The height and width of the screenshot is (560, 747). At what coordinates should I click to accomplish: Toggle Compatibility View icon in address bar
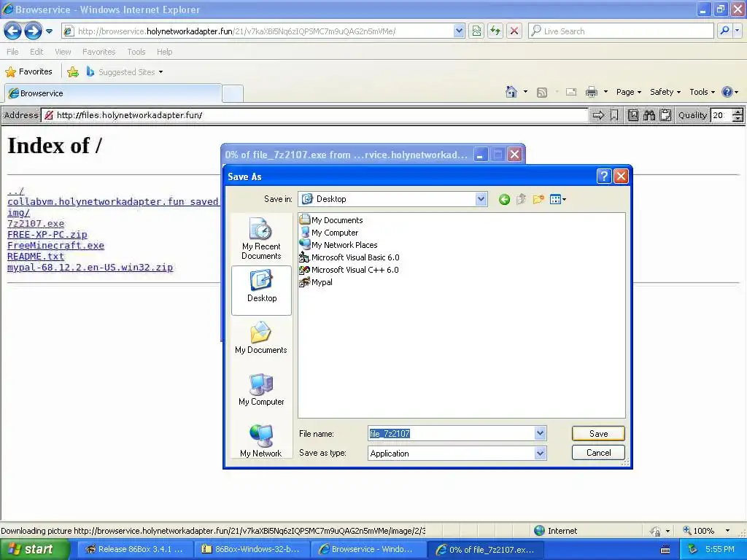click(x=476, y=31)
